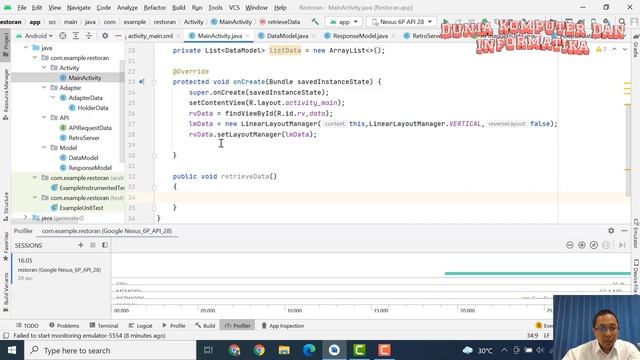Open Android Studio from the taskbar

click(x=334, y=350)
